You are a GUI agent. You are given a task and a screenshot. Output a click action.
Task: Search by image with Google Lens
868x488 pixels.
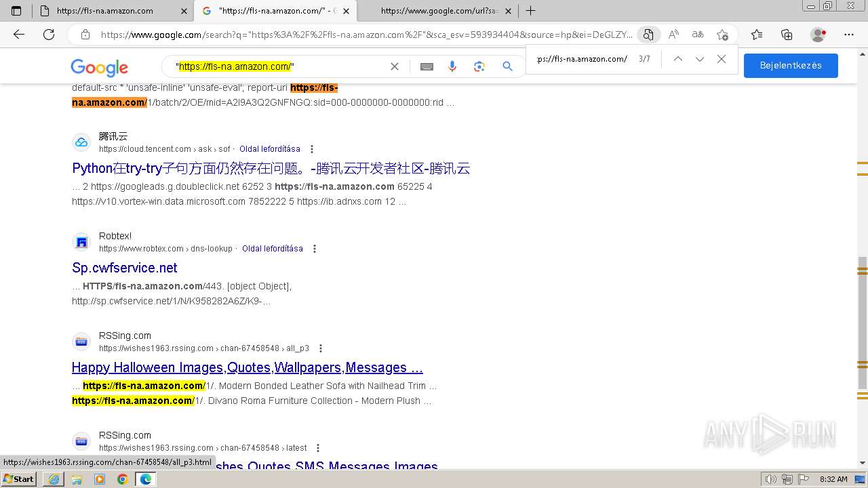[x=479, y=66]
